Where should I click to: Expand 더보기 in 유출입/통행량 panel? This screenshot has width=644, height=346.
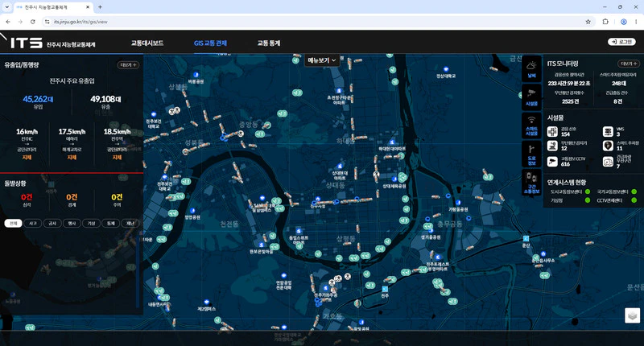tap(128, 65)
